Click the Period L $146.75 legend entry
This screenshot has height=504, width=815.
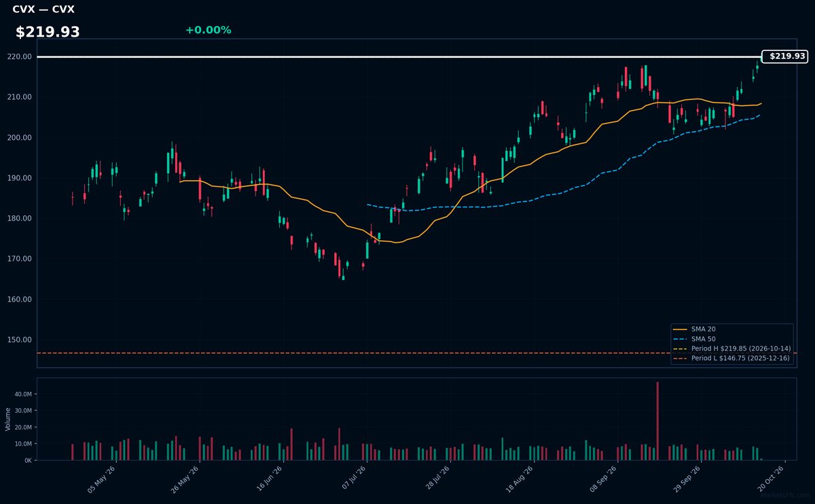[x=731, y=358]
